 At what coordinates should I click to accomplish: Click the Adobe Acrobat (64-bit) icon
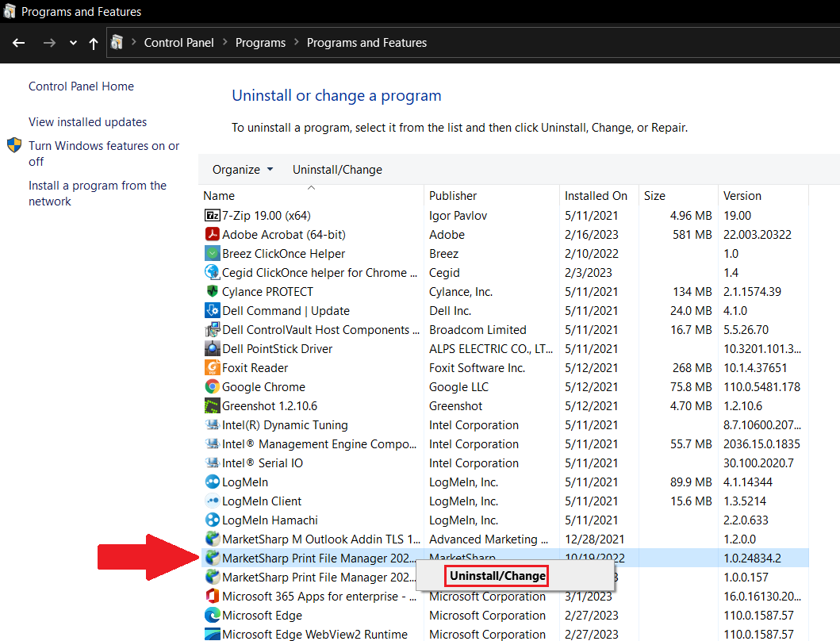pyautogui.click(x=213, y=234)
